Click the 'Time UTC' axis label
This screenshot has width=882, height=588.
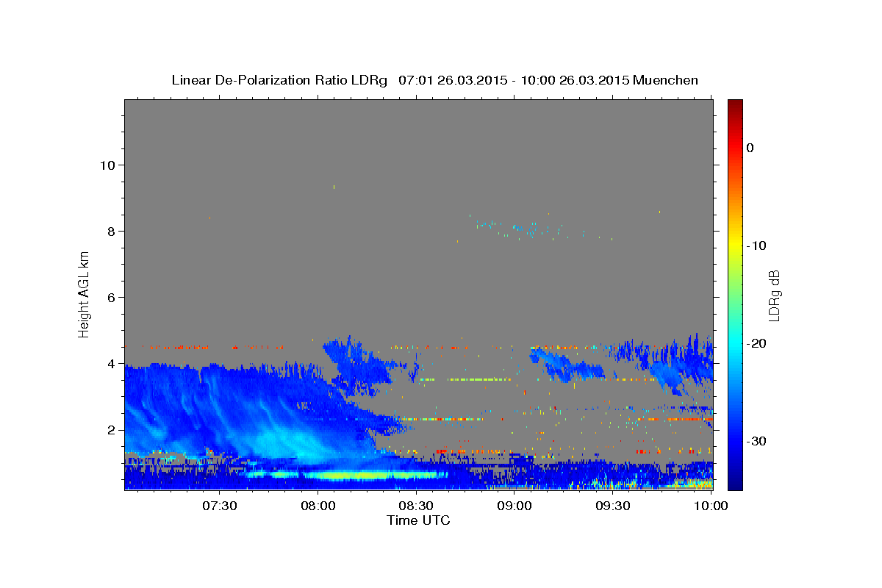(x=418, y=520)
